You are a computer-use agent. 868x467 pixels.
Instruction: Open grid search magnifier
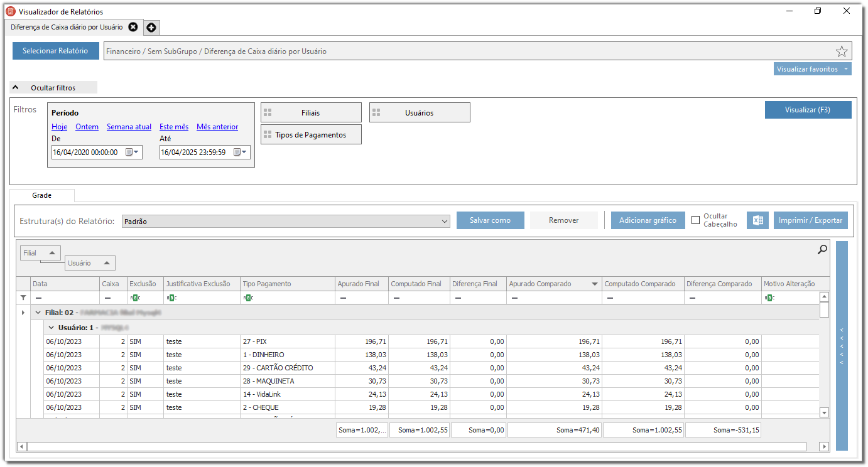(x=822, y=250)
